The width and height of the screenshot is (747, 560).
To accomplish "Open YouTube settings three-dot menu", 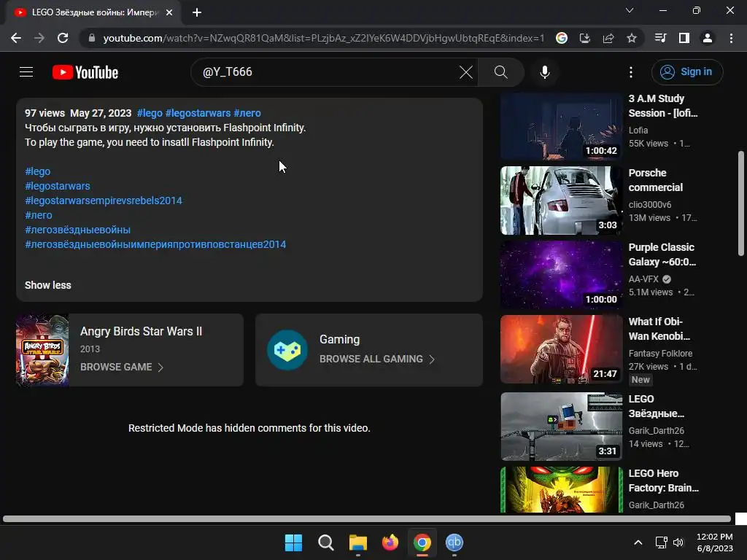I will 631,72.
